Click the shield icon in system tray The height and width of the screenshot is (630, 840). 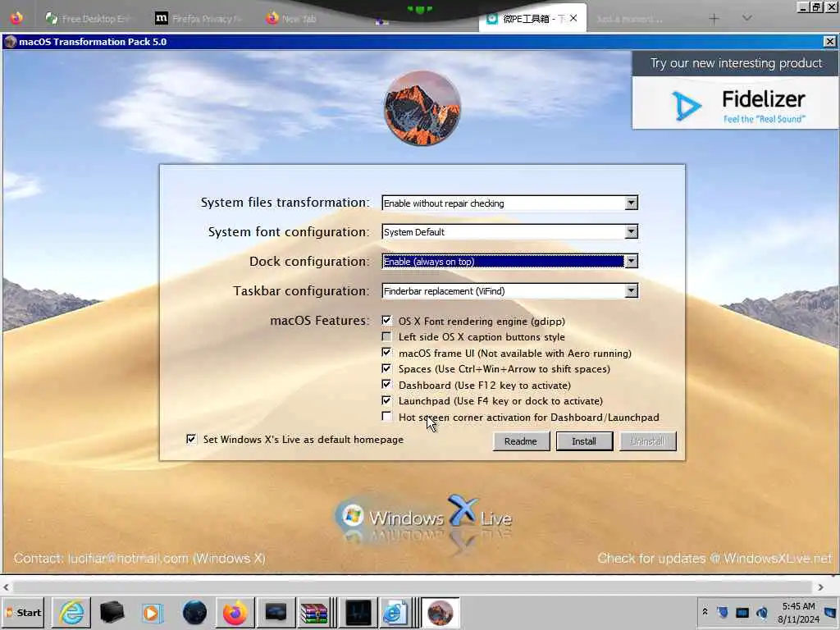722,612
